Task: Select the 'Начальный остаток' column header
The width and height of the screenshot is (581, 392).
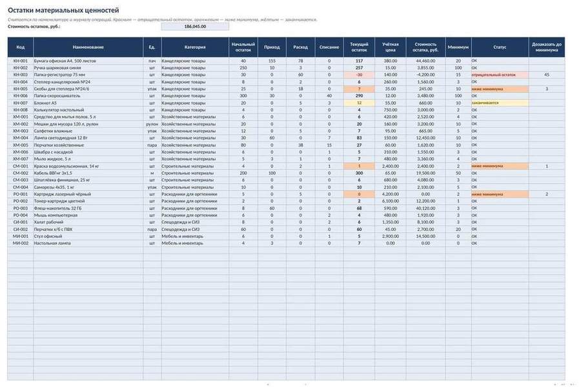Action: pos(243,47)
